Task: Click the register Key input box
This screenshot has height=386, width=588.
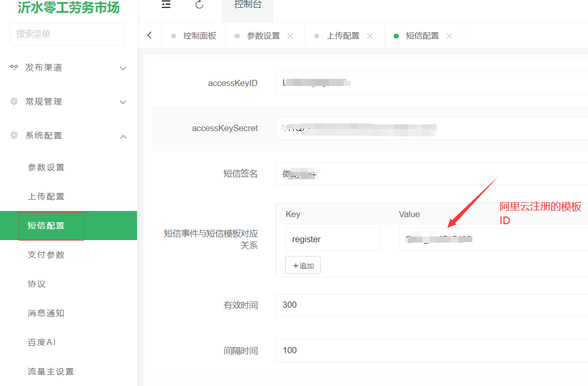Action: tap(332, 240)
